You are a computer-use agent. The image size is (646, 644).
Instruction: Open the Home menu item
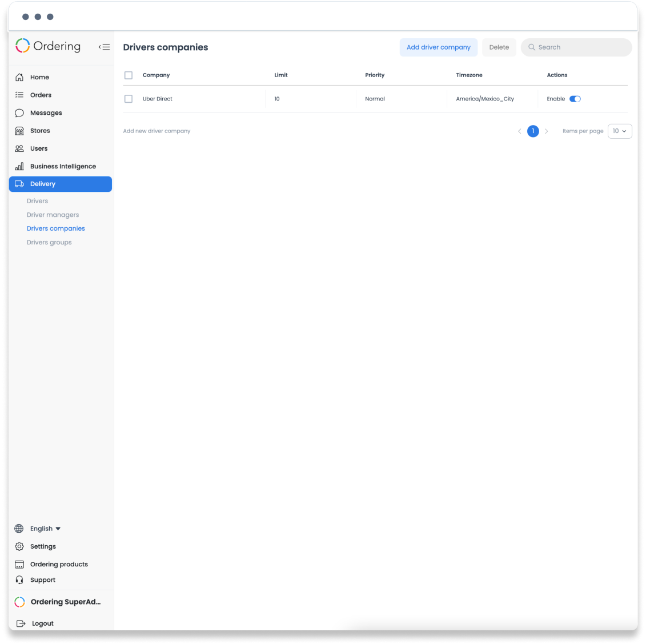60,77
